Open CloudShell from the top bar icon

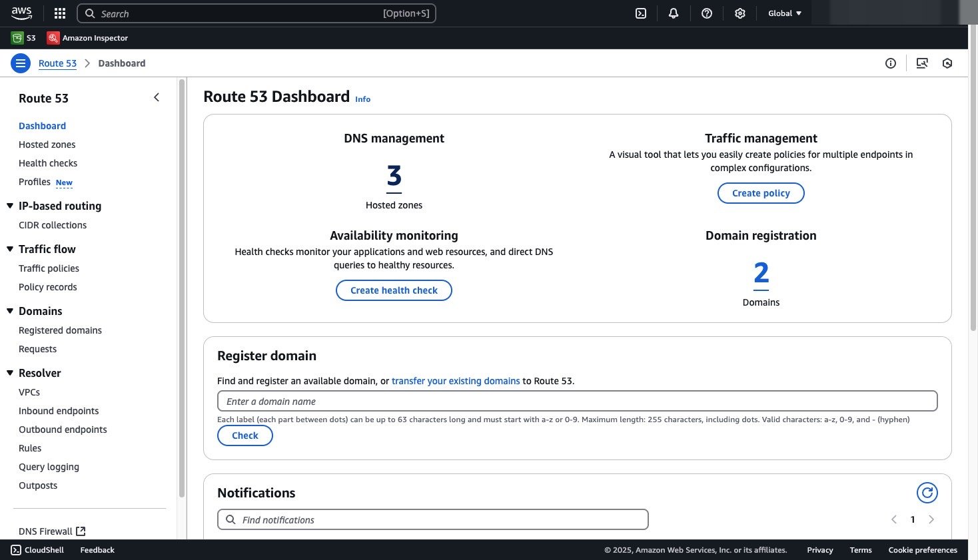641,13
